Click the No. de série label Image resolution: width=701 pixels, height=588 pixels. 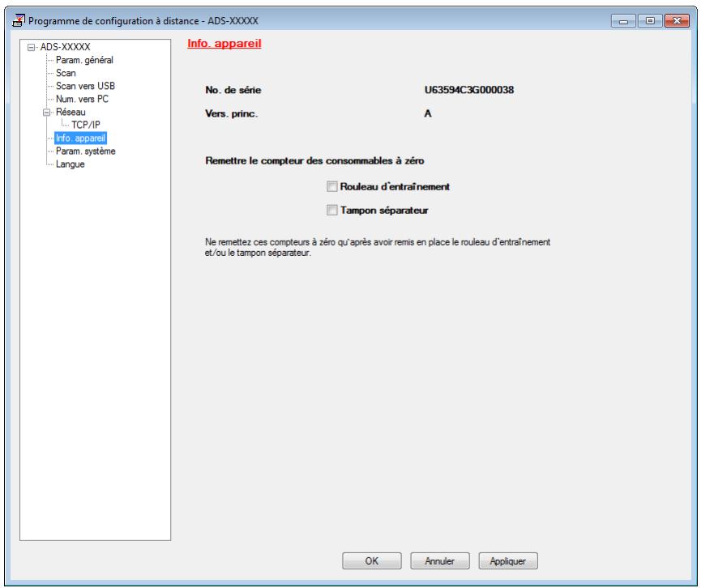[x=233, y=90]
